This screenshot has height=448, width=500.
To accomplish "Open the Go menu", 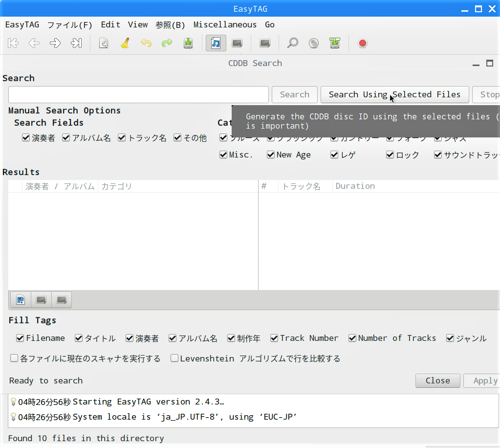I will tap(270, 24).
